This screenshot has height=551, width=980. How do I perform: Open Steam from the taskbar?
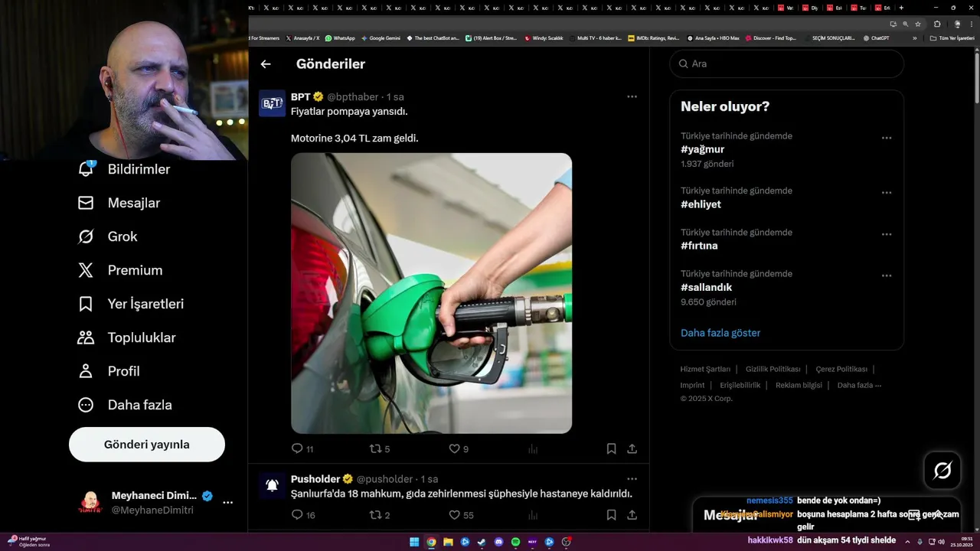(482, 542)
